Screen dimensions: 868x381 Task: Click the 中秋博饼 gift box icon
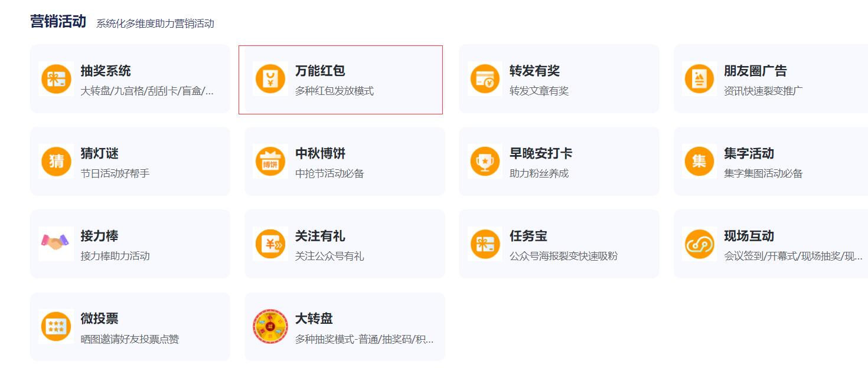tap(270, 161)
